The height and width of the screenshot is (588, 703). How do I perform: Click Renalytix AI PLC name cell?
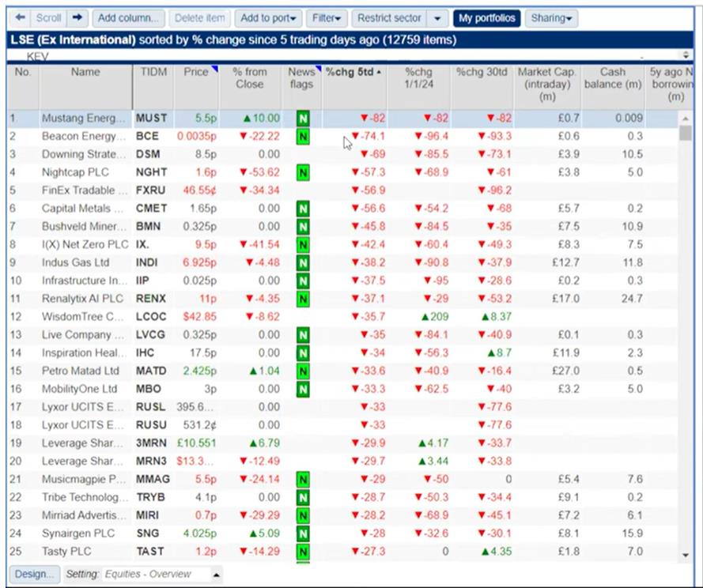82,299
